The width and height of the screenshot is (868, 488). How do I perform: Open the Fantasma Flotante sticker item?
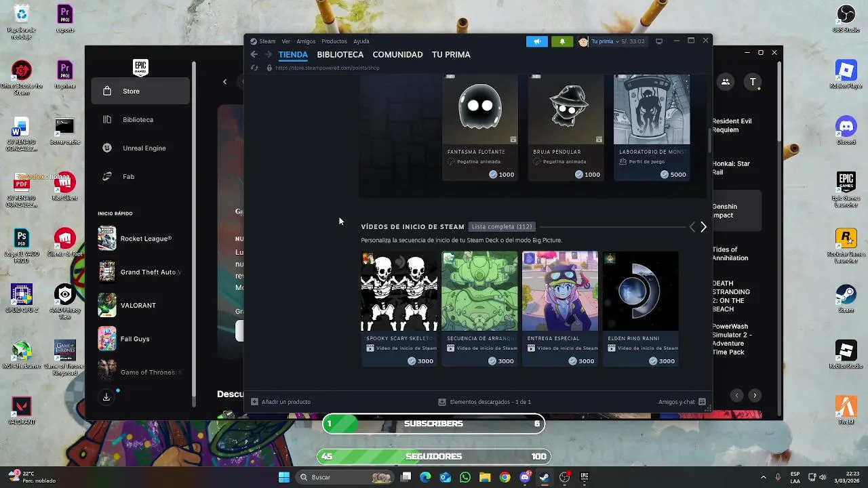point(480,127)
